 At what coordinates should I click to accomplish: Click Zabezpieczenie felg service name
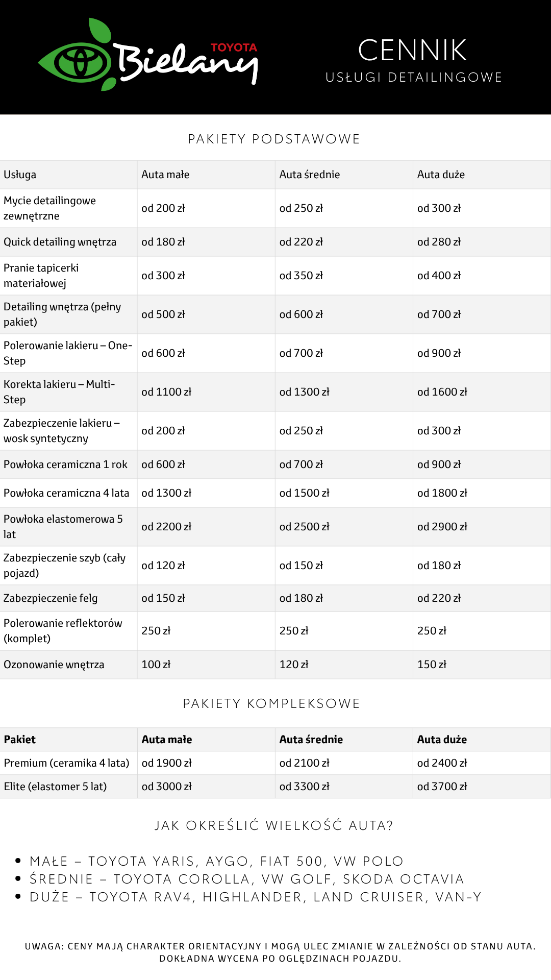coord(51,598)
